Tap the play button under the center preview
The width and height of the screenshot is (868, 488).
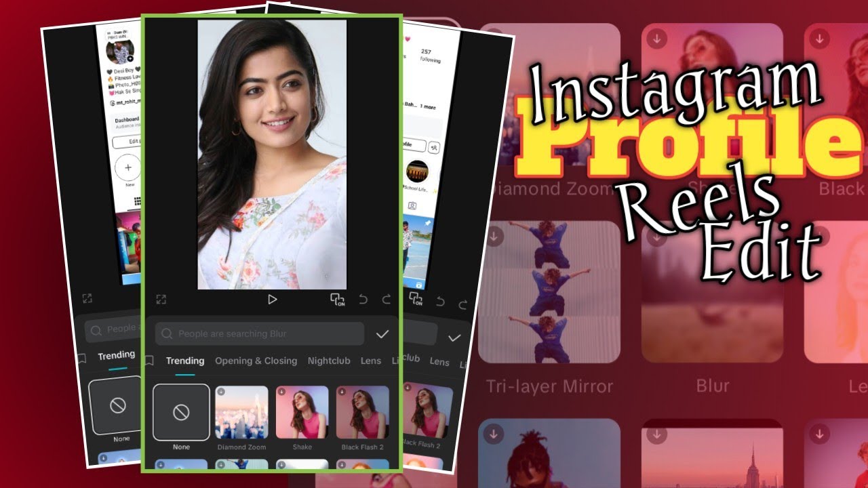click(272, 299)
